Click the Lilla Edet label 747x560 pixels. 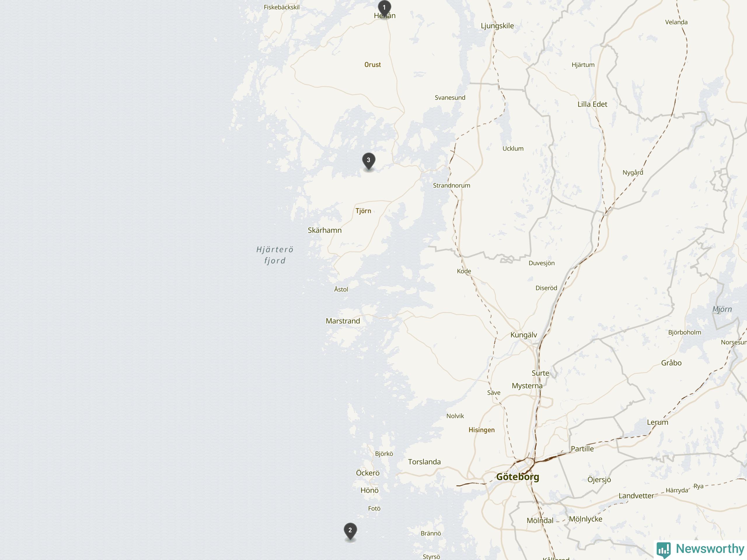click(x=592, y=104)
